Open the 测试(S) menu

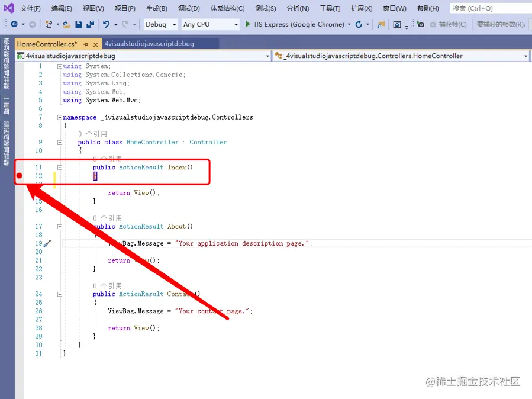click(265, 8)
